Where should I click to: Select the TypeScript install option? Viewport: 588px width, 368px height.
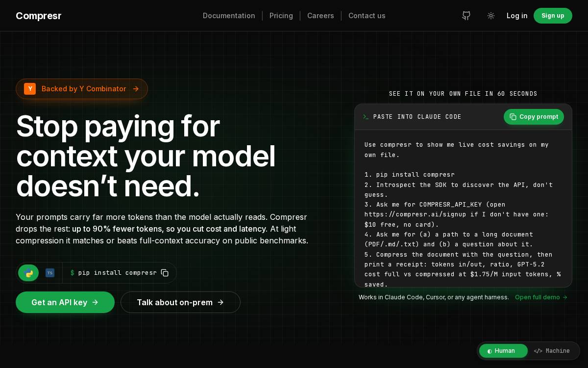(x=50, y=273)
